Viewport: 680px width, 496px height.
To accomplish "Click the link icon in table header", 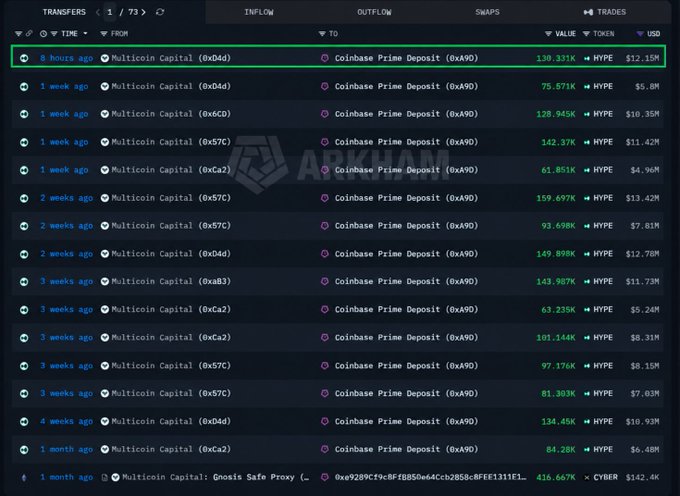I will pyautogui.click(x=29, y=33).
